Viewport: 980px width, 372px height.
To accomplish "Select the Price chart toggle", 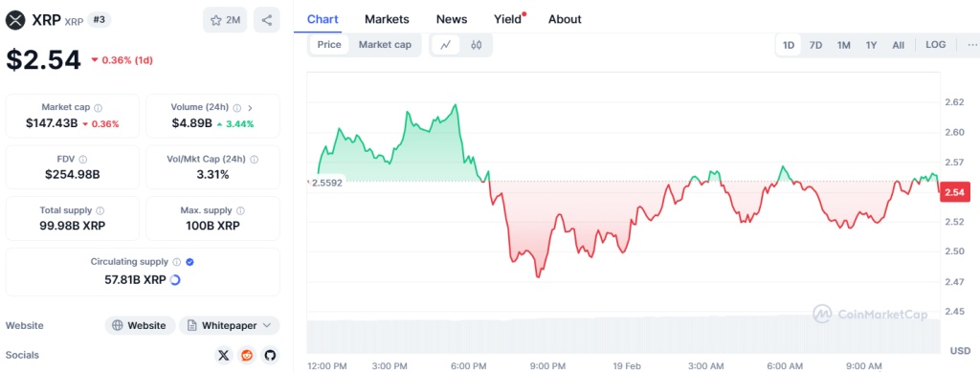I will coord(329,44).
